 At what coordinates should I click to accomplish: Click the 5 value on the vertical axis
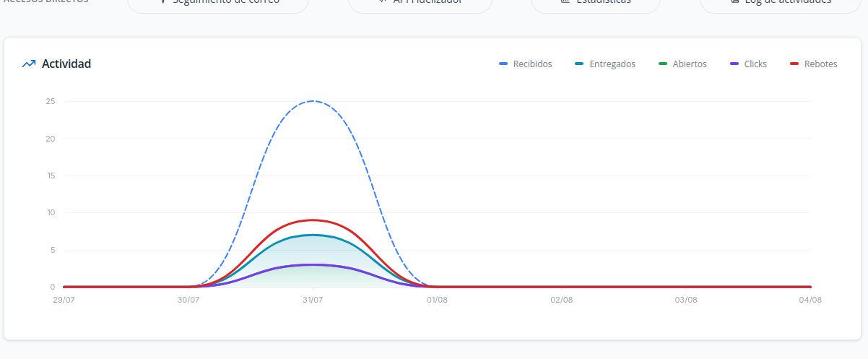tap(52, 250)
